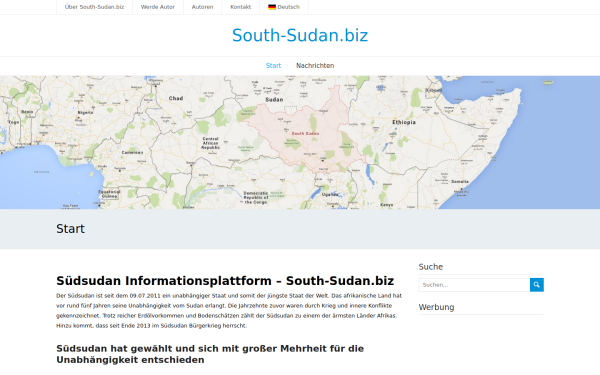Image resolution: width=600 pixels, height=375 pixels.
Task: Click the Suche sidebar heading
Action: click(431, 267)
